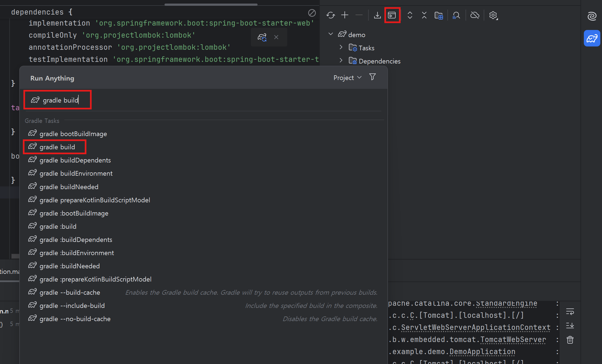602x364 pixels.
Task: Click the Download Sources icon
Action: pyautogui.click(x=377, y=15)
